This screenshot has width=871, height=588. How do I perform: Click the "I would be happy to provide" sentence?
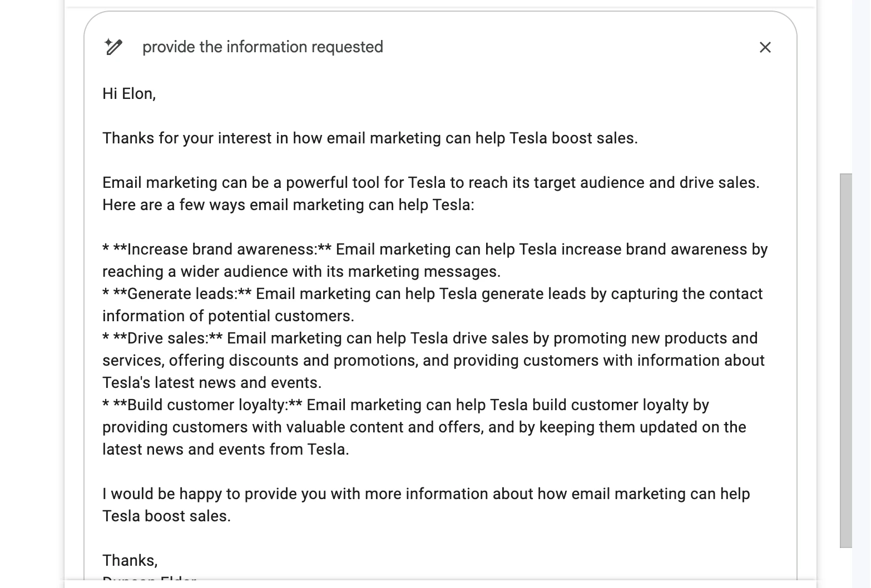425,494
